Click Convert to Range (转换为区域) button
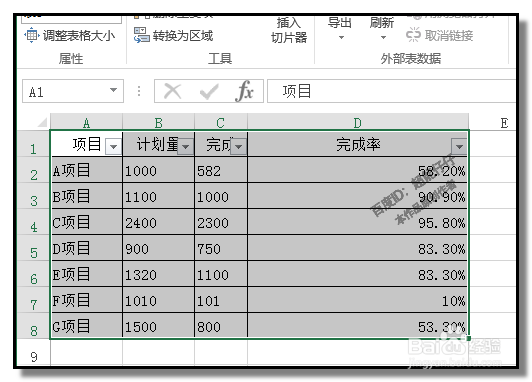 tap(173, 35)
